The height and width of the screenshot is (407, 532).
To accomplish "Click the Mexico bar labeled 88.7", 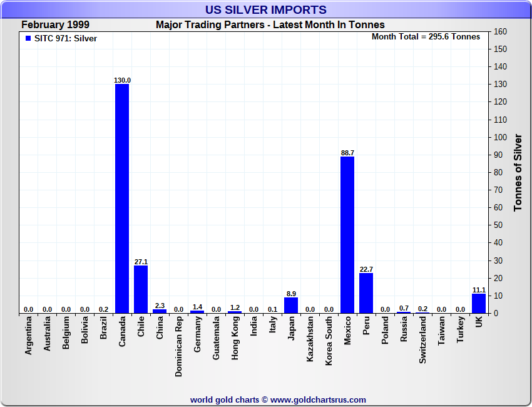I will 347,235.
